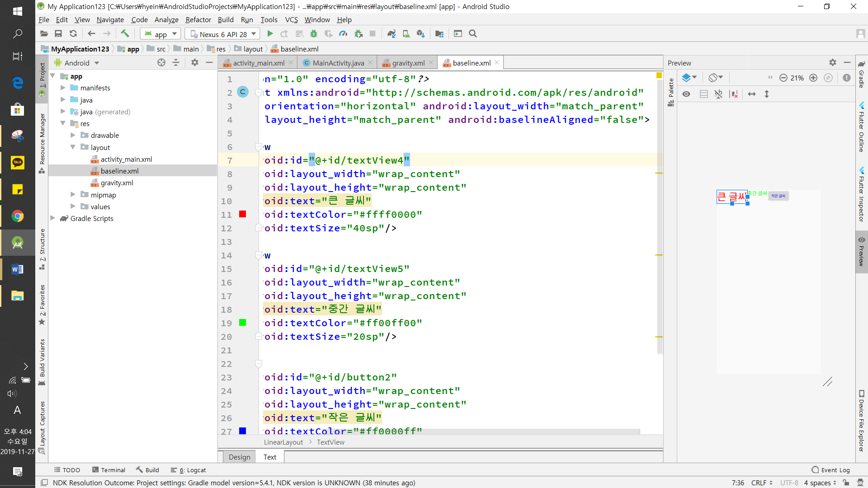Expand the mipmap folder in project tree

tap(73, 195)
